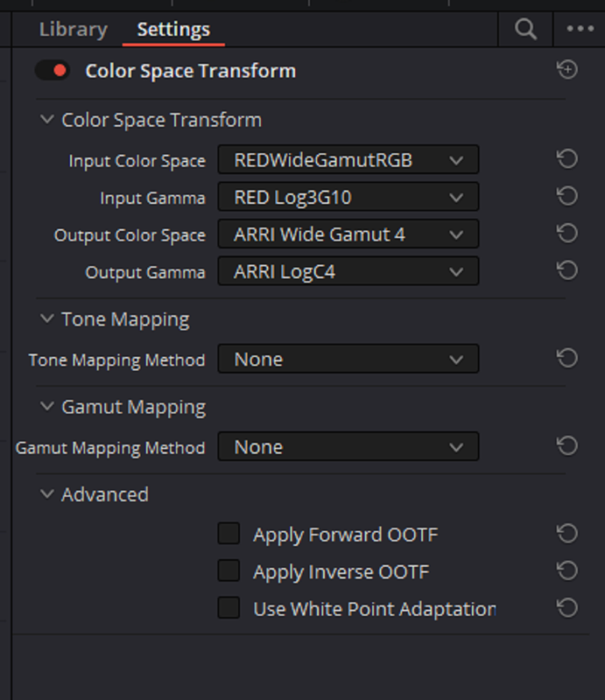
Task: Select the Settings tab
Action: point(173,30)
